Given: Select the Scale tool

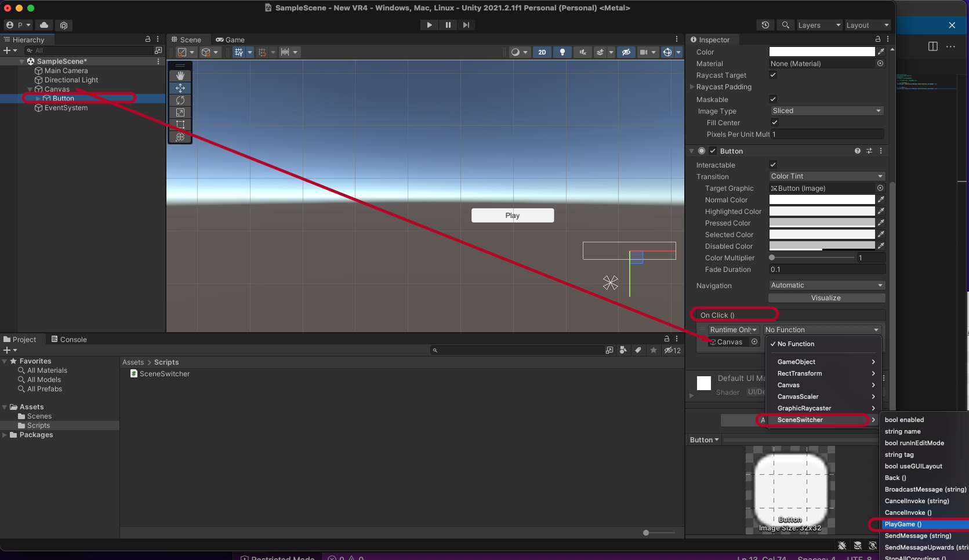Looking at the screenshot, I should tap(180, 112).
